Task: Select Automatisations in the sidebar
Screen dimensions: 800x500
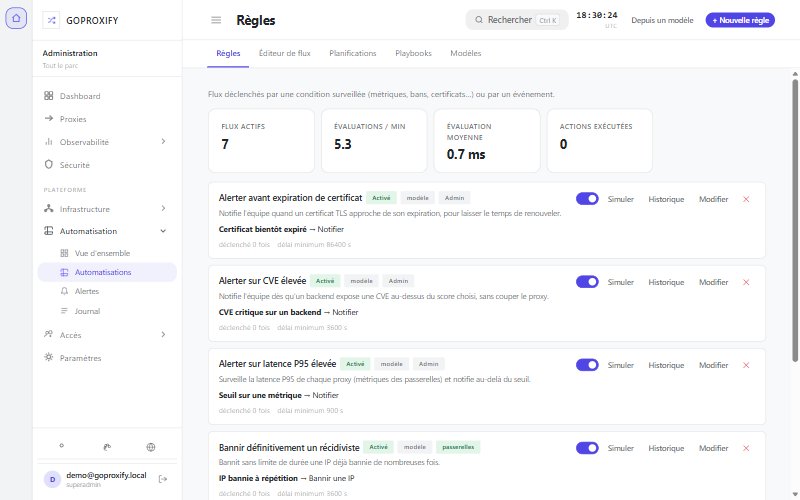Action: point(107,272)
